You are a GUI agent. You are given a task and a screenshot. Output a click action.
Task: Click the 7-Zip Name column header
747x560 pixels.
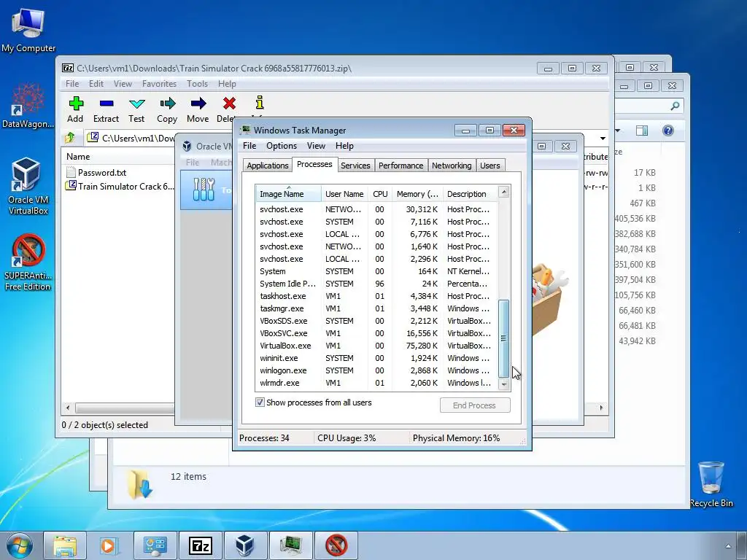click(119, 157)
